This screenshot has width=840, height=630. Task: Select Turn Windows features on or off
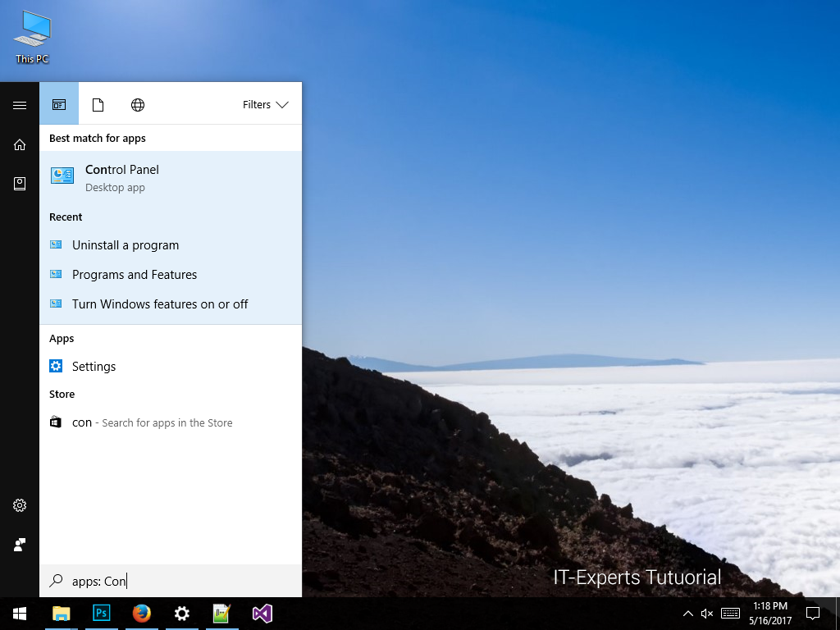coord(160,304)
